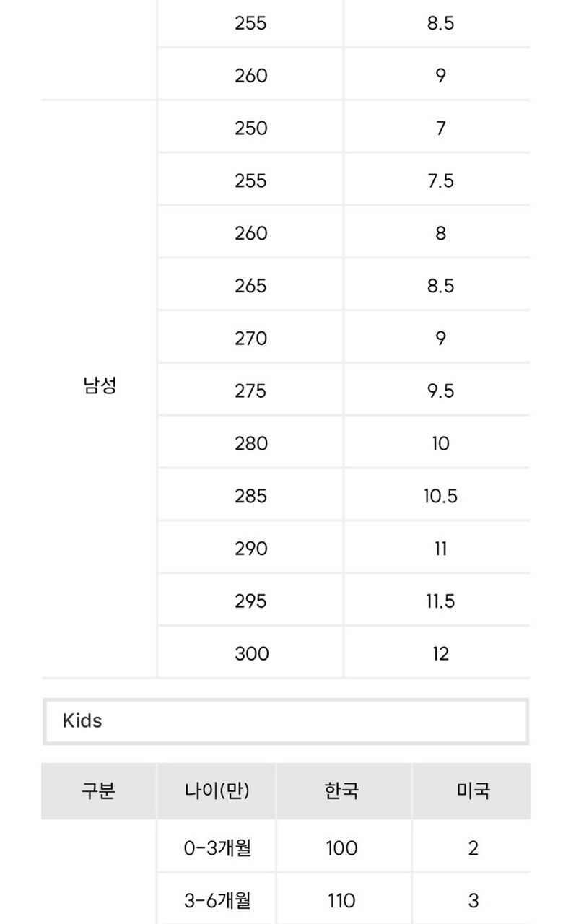Click the US size 10.5 cell

tap(440, 497)
